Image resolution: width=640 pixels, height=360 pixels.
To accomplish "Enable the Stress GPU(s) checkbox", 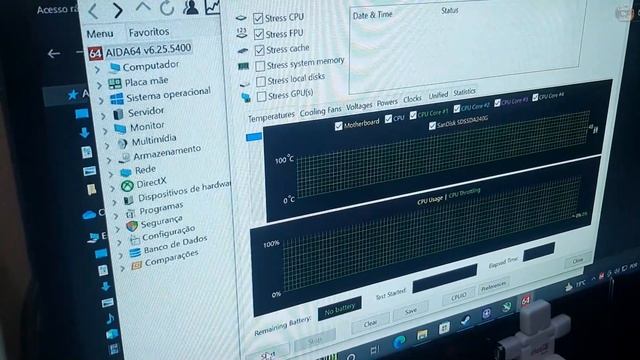I will coord(262,96).
